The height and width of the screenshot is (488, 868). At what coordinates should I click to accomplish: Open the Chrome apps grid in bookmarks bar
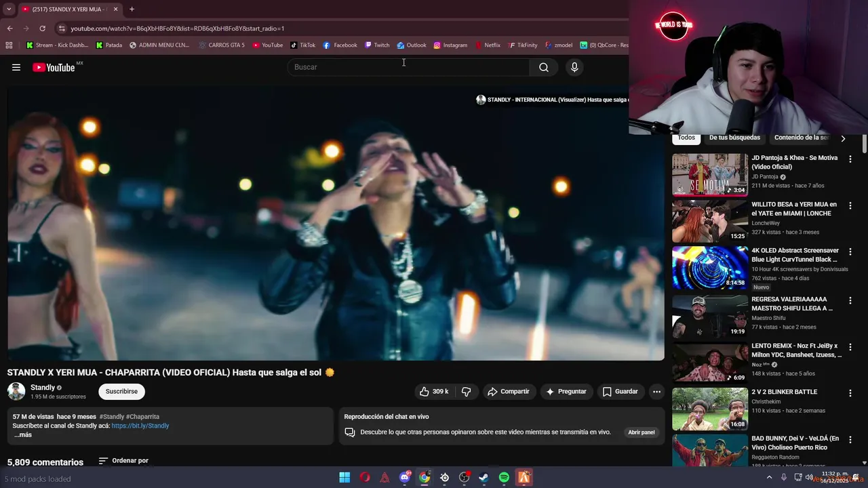pos(9,45)
